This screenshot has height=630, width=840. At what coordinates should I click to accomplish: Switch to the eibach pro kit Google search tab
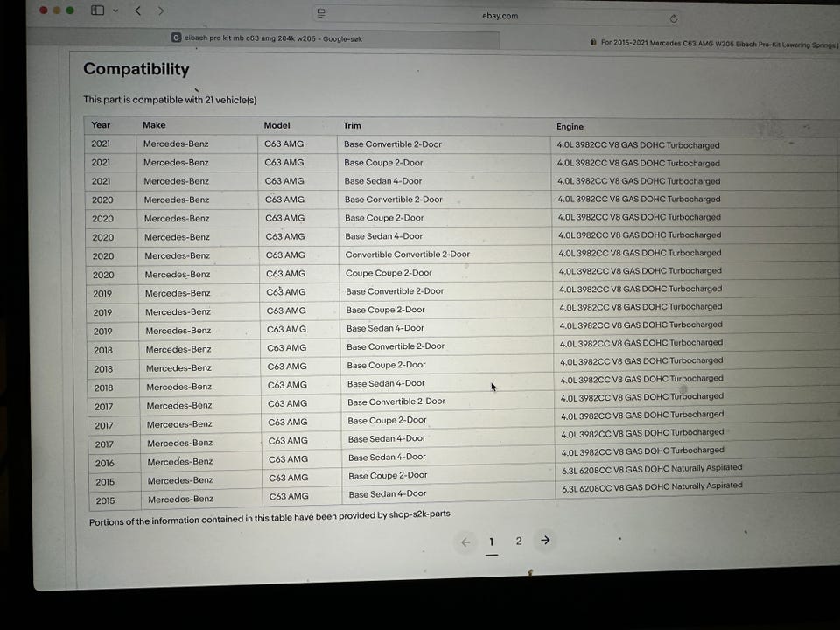pyautogui.click(x=266, y=38)
